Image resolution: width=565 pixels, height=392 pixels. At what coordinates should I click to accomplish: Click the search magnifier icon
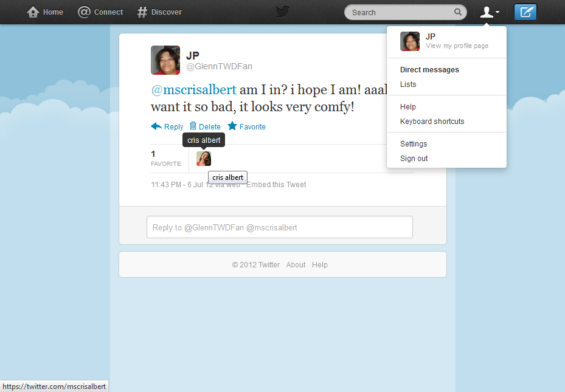tap(457, 12)
